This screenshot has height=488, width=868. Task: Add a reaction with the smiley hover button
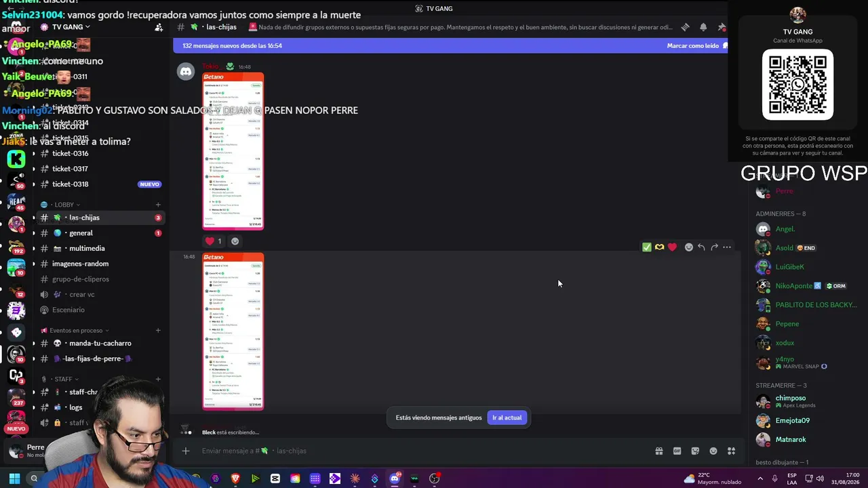689,247
